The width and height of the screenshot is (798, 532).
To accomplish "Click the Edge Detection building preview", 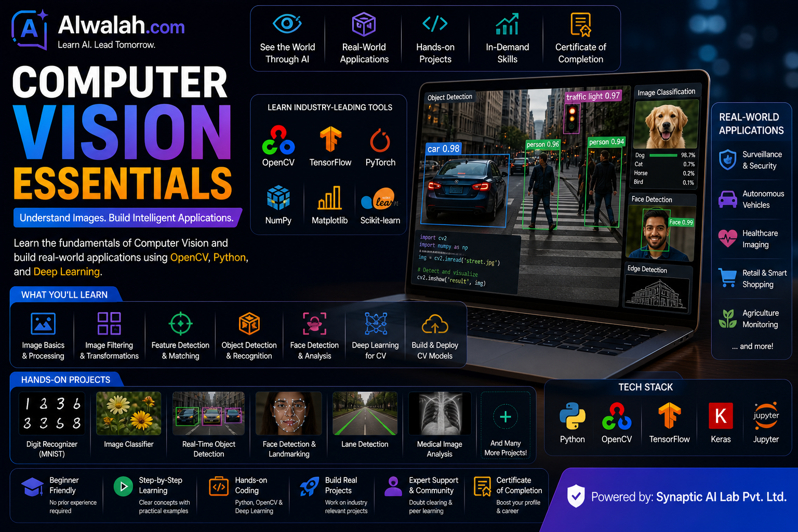I will (x=657, y=293).
